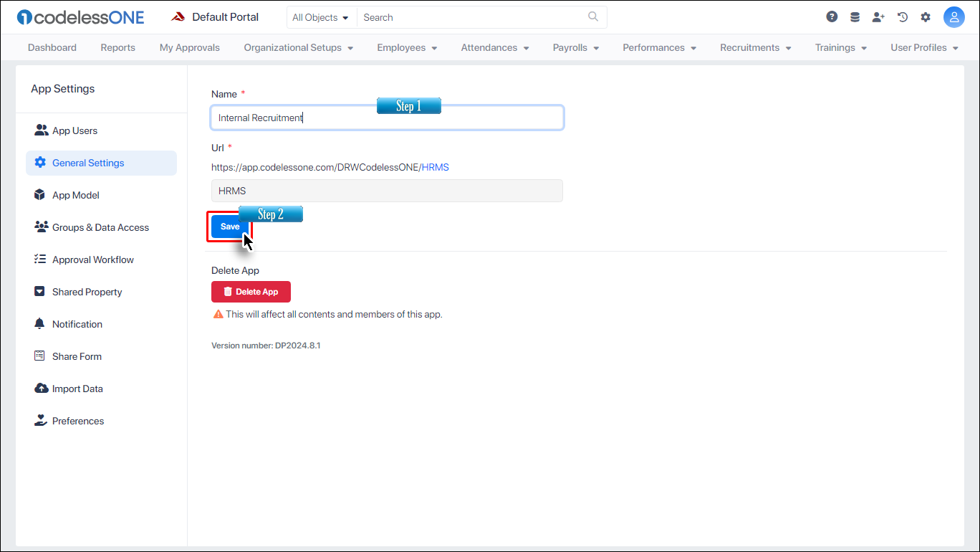Click the Import Data cloud icon
The height and width of the screenshot is (552, 980).
point(41,389)
